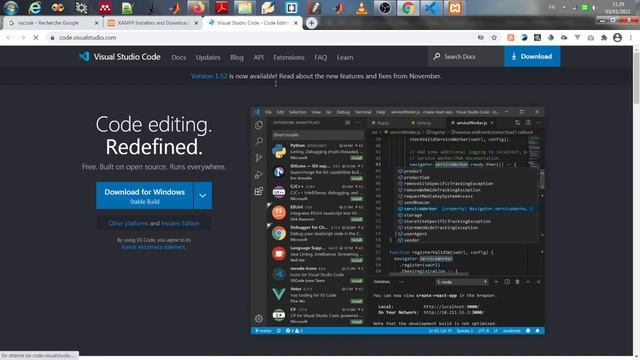Click the browser back arrow

9,38
